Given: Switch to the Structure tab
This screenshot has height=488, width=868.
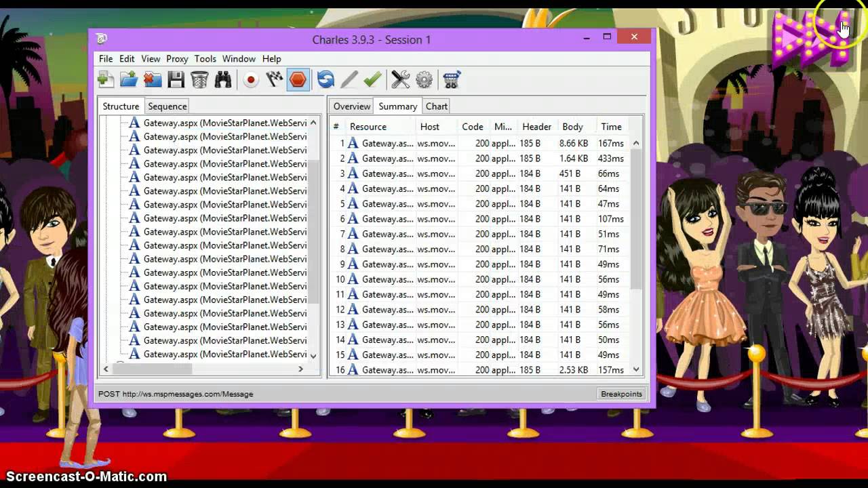Looking at the screenshot, I should tap(121, 106).
